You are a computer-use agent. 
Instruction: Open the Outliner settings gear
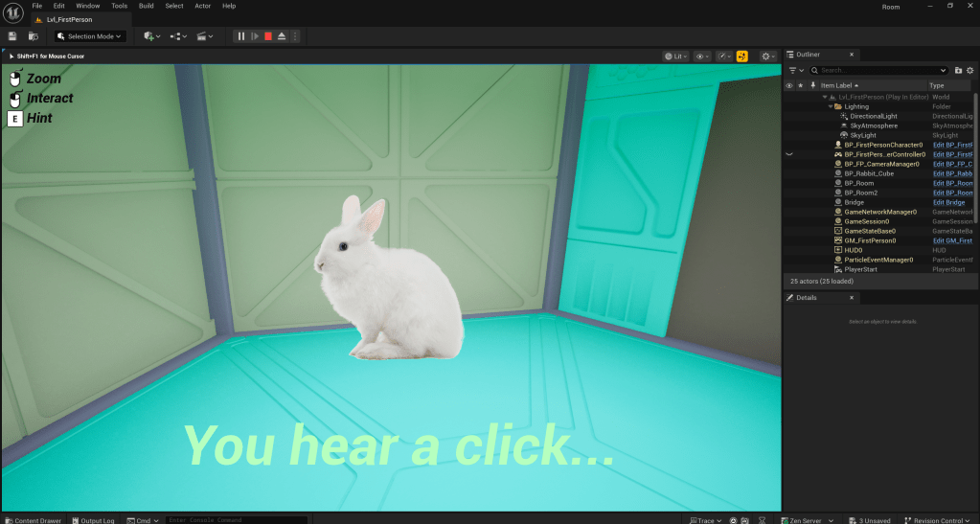pos(971,70)
